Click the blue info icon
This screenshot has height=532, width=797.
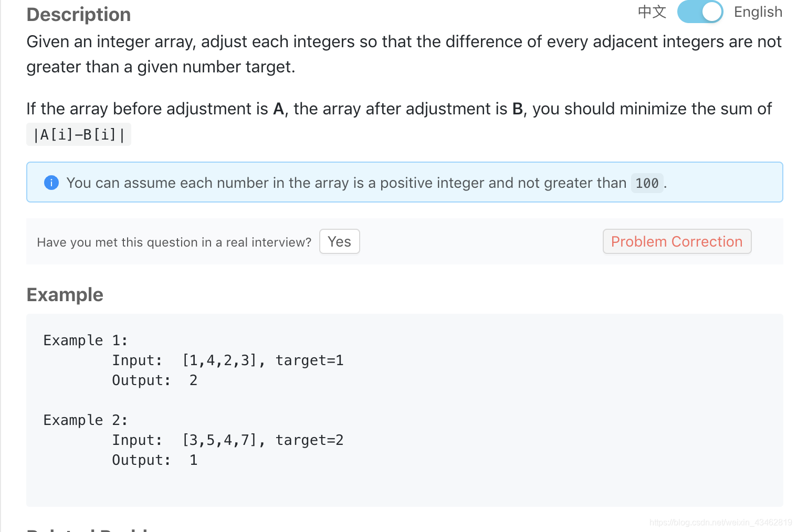pos(51,183)
